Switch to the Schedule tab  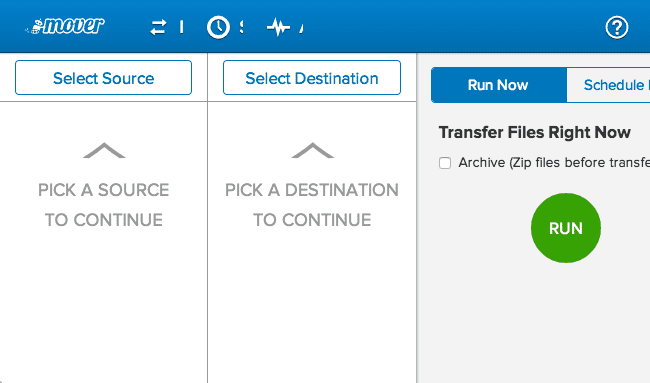click(x=608, y=85)
